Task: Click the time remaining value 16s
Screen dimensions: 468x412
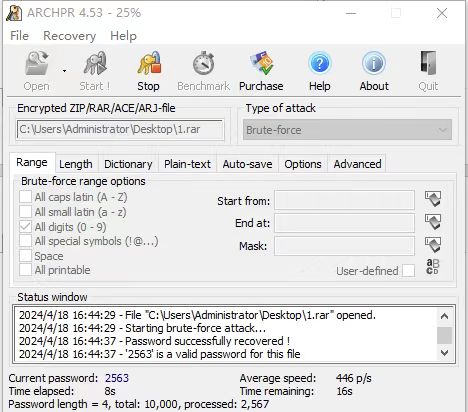Action: 344,391
